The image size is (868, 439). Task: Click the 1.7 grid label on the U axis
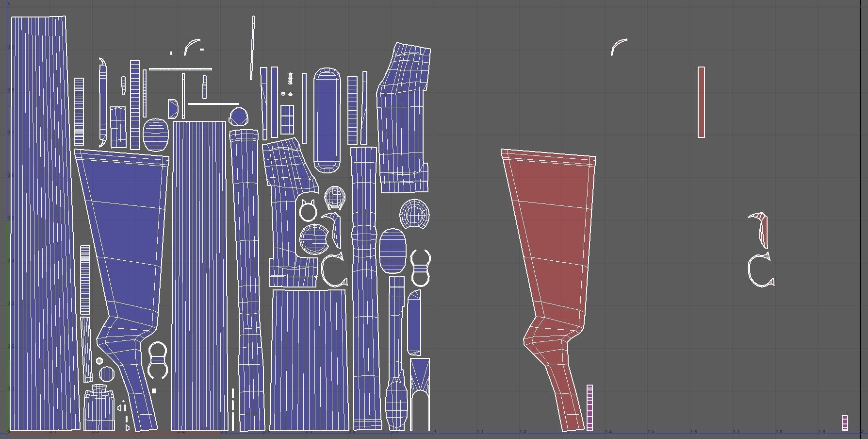coord(736,432)
